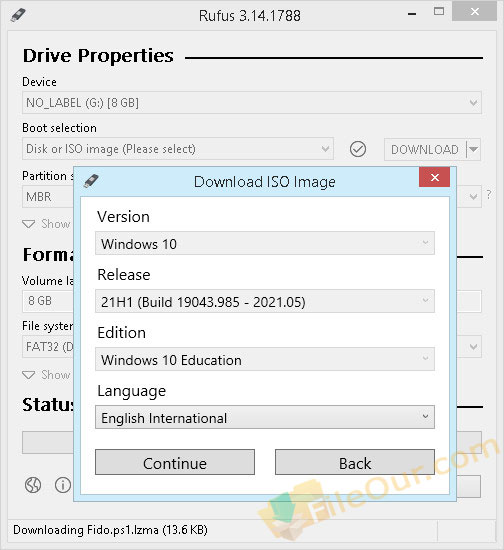Open the dropdown arrow right of File system row

pyautogui.click(x=473, y=347)
